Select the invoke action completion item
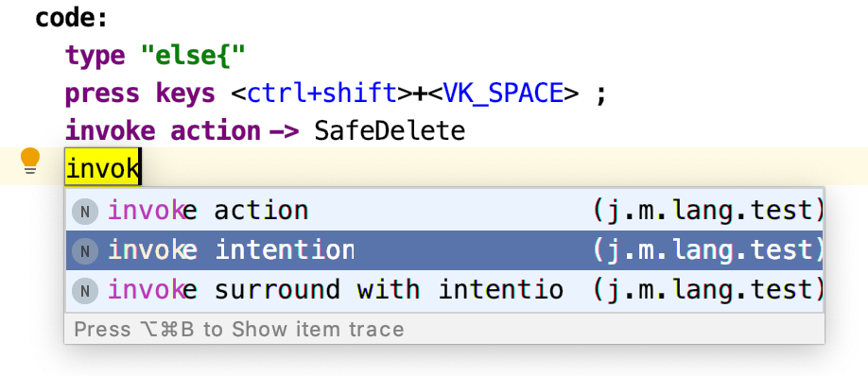Image resolution: width=868 pixels, height=376 pixels. [x=444, y=211]
